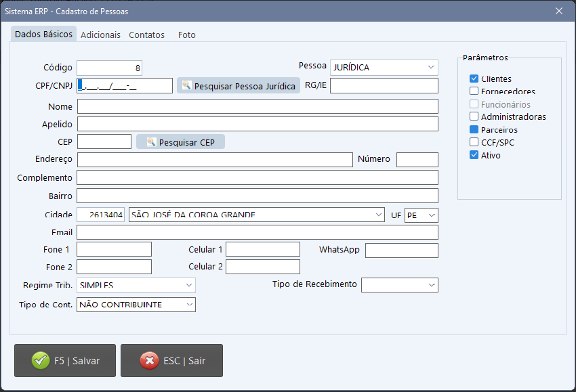Open the Tipo de Recebimento dropdown

coord(431,285)
